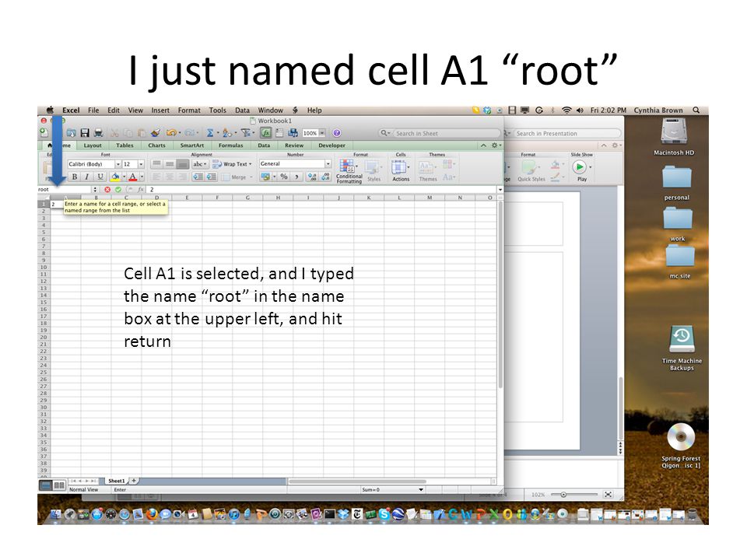Viewport: 747px width, 560px height.
Task: Click the percent style icon
Action: pos(284,177)
